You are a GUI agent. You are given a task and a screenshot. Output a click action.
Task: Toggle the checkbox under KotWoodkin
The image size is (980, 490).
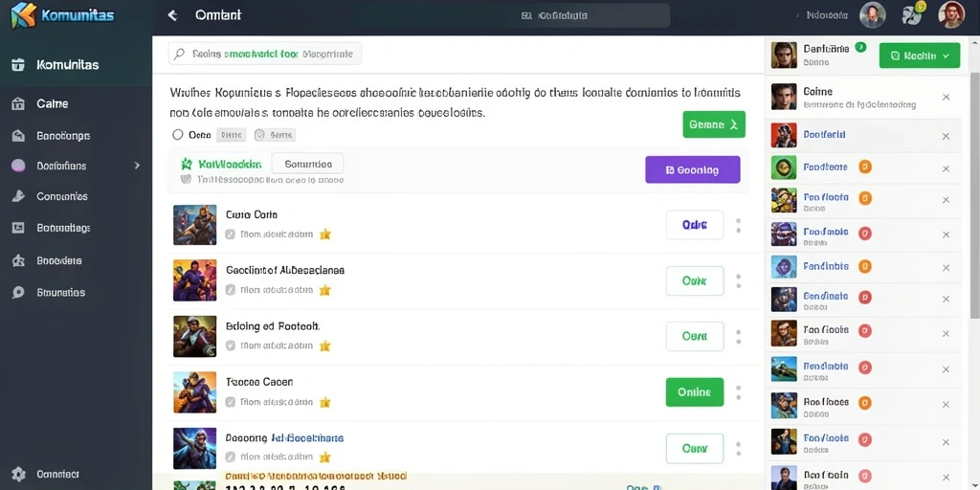pos(186,179)
